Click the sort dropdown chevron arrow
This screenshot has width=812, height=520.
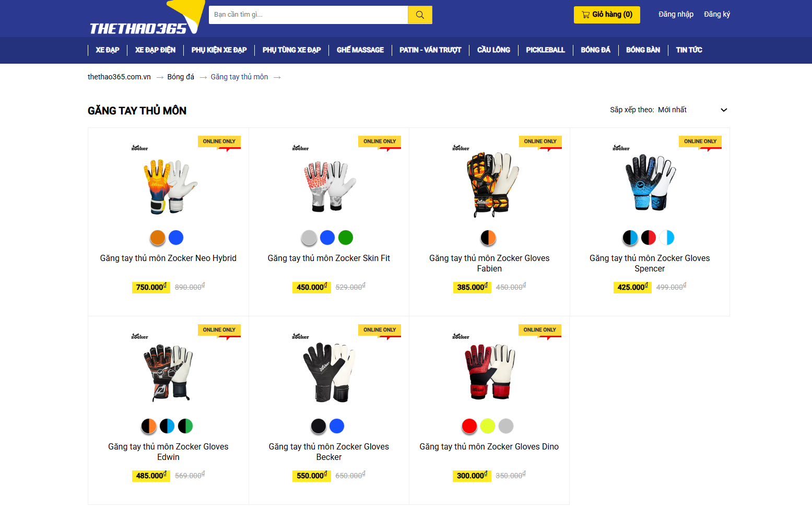(724, 110)
